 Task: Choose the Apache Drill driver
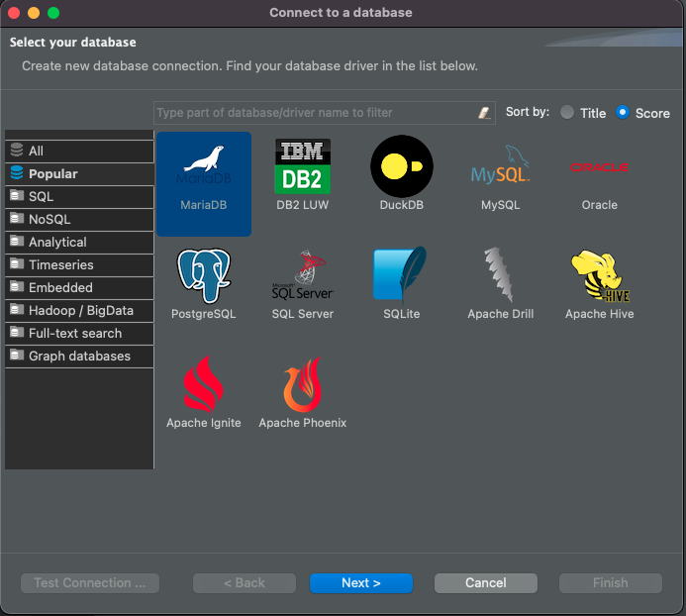501,284
